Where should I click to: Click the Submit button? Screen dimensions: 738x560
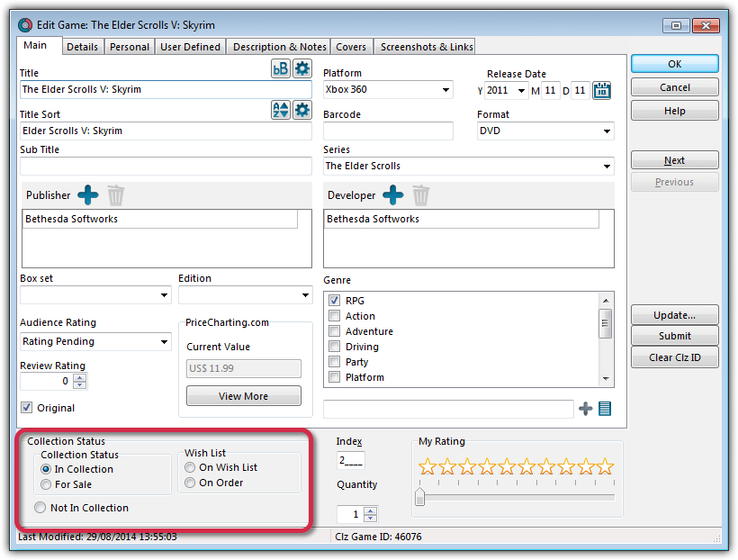pyautogui.click(x=674, y=336)
